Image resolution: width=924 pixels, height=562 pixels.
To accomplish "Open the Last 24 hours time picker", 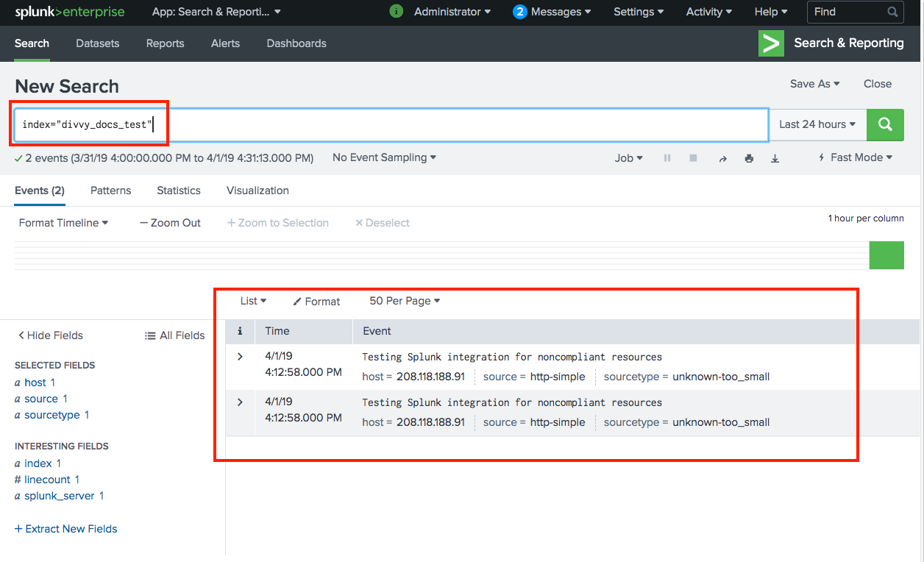I will (x=817, y=124).
